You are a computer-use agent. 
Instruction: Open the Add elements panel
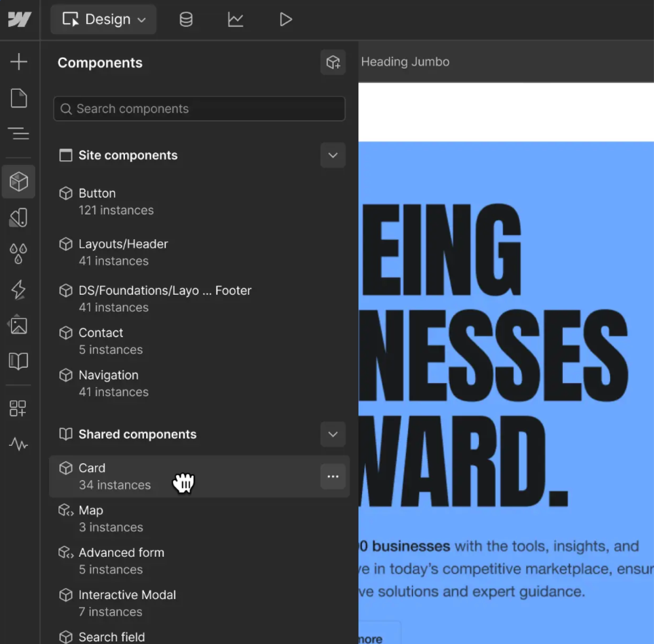point(18,62)
